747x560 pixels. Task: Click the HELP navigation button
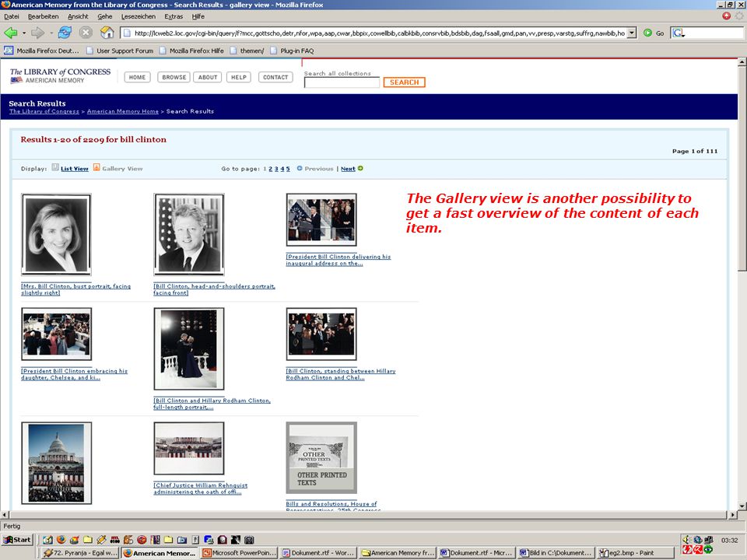click(239, 77)
